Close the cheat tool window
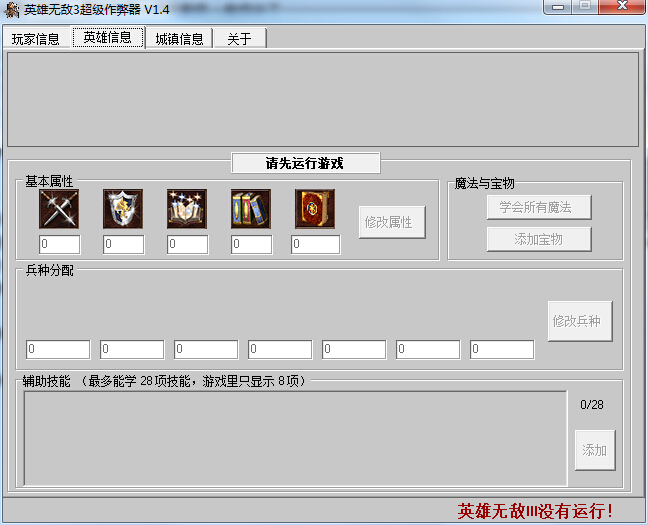Screen dimensions: 648x525 tap(622, 7)
